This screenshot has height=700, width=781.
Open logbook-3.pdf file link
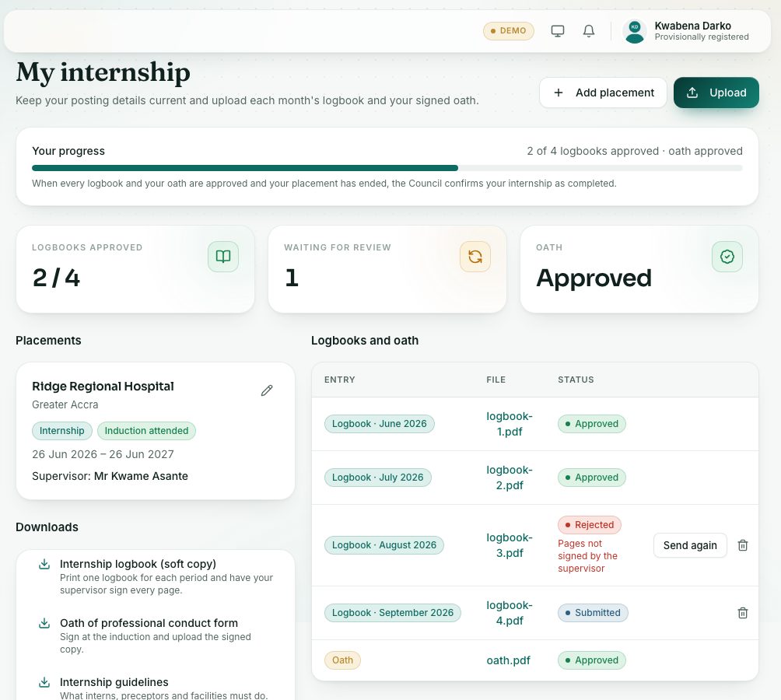(x=509, y=545)
